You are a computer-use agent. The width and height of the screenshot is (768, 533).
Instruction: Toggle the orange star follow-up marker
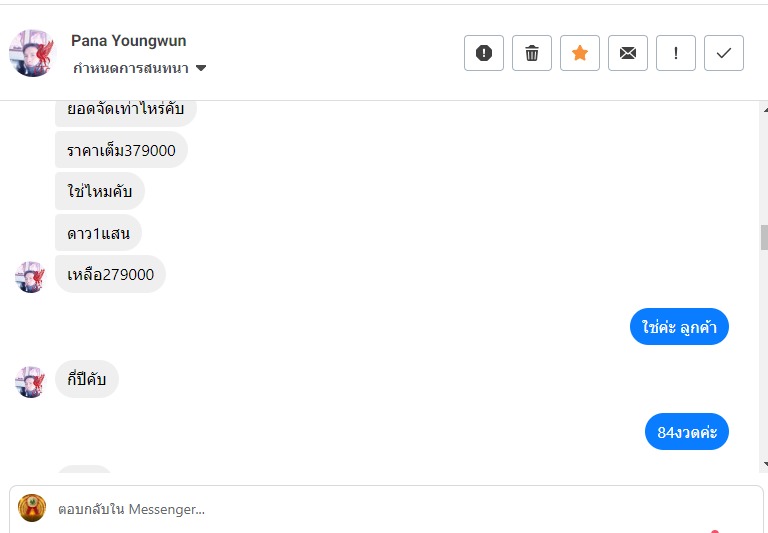580,53
